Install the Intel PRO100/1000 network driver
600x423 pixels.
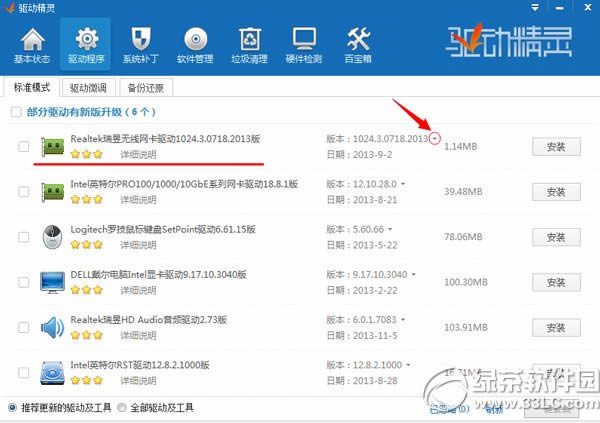(556, 192)
